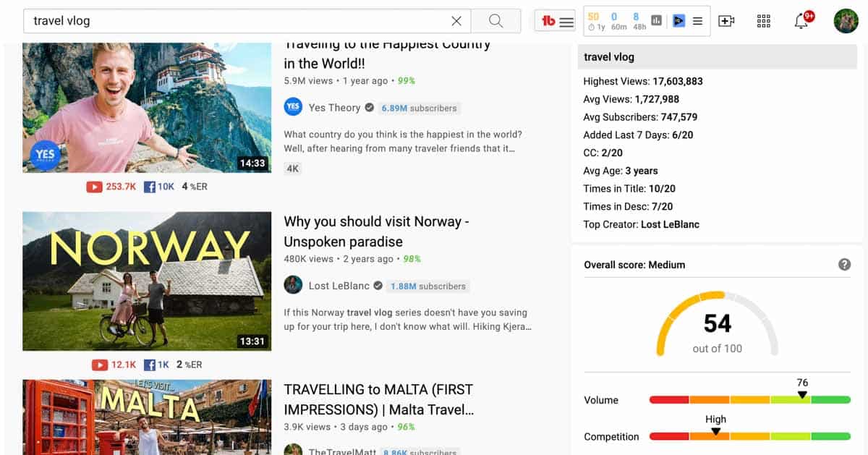Viewport: 868px width, 455px height.
Task: Click the 13:31 duration badge
Action: point(252,341)
